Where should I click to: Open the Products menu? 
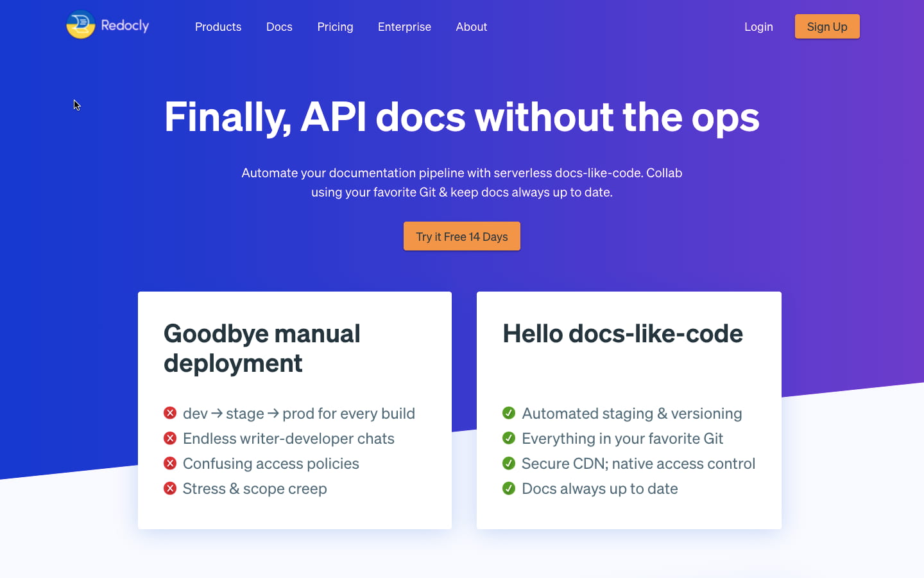pyautogui.click(x=218, y=27)
